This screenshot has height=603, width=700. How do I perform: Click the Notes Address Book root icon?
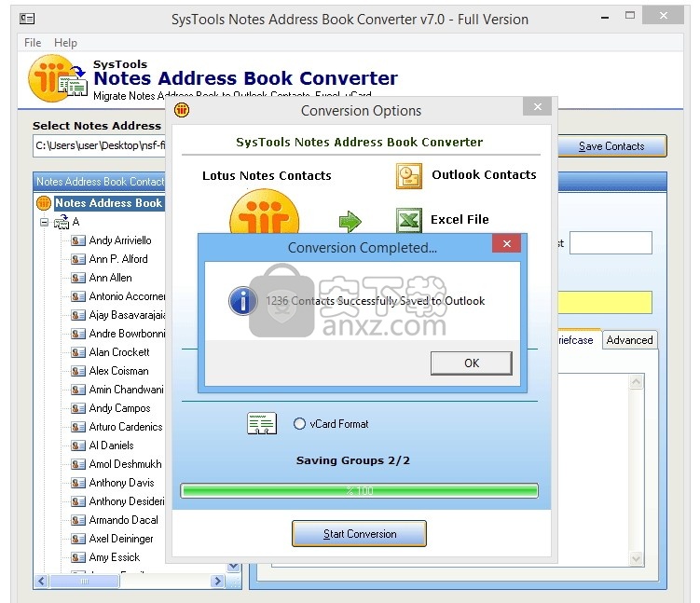[x=44, y=203]
